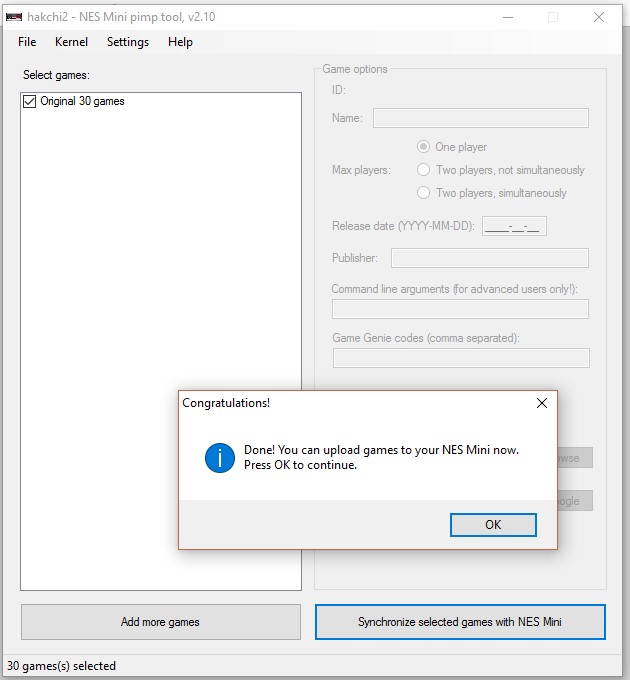Screen dimensions: 630x680
Task: Click the Add more games button
Action: 160,622
